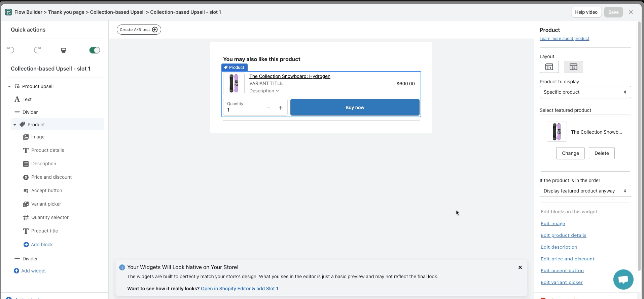Screen dimensions: 644x299
Task: Select Variant picker block in sidebar
Action: pos(46,204)
